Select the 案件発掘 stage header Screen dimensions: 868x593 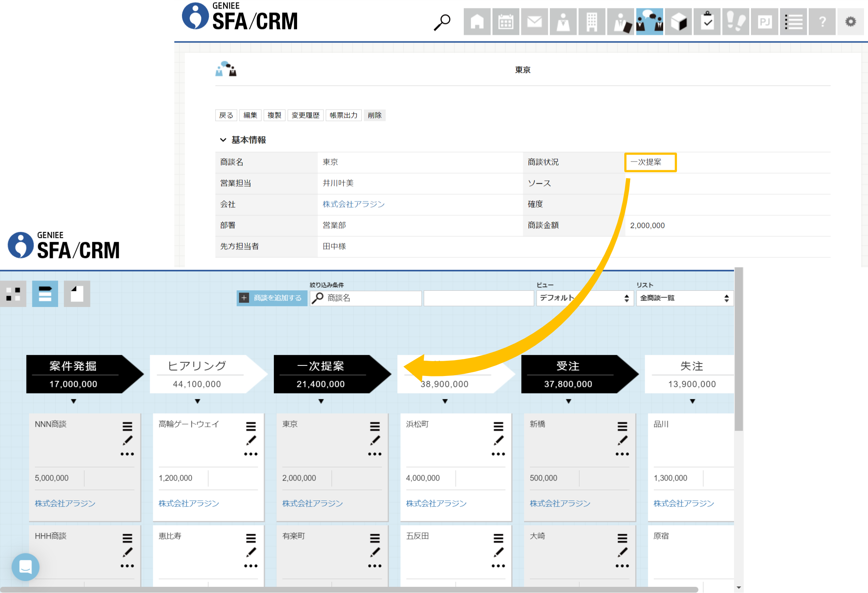pyautogui.click(x=85, y=374)
